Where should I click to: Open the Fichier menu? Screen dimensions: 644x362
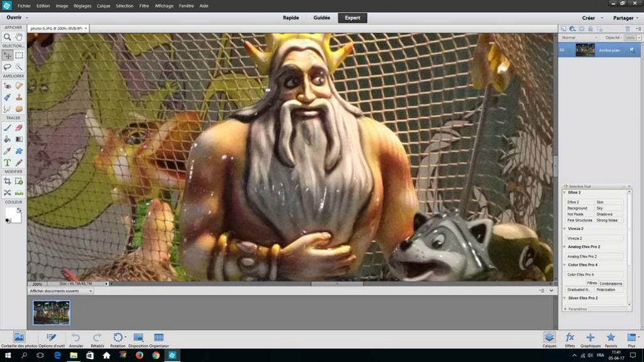25,6
